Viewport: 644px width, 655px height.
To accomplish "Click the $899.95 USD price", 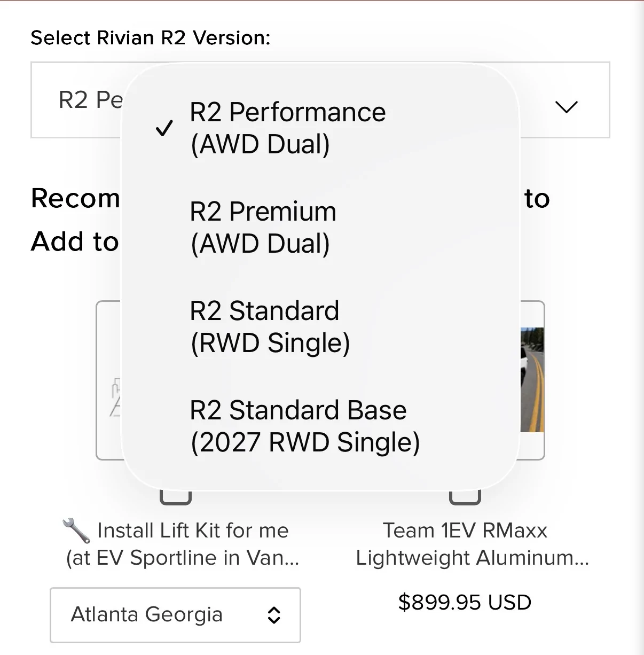I will click(465, 602).
